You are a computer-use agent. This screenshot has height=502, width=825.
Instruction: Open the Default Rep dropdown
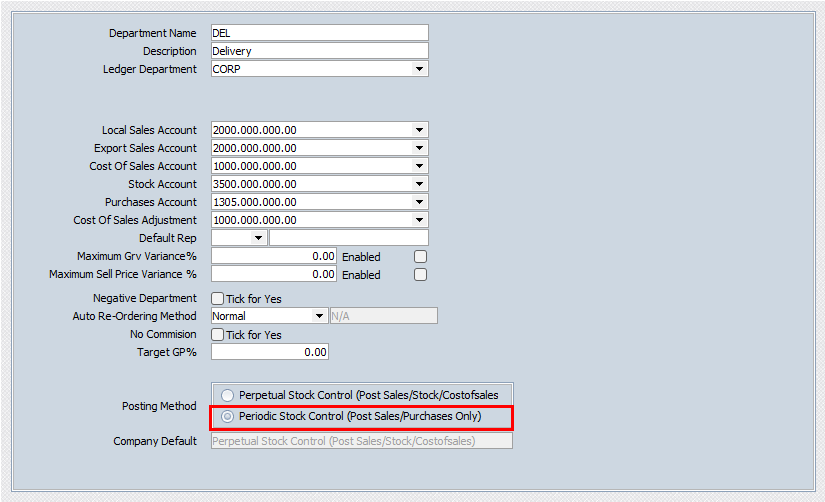[x=258, y=238]
